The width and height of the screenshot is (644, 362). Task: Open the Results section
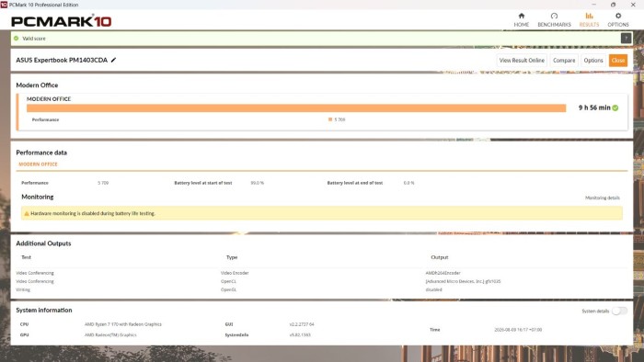point(589,19)
